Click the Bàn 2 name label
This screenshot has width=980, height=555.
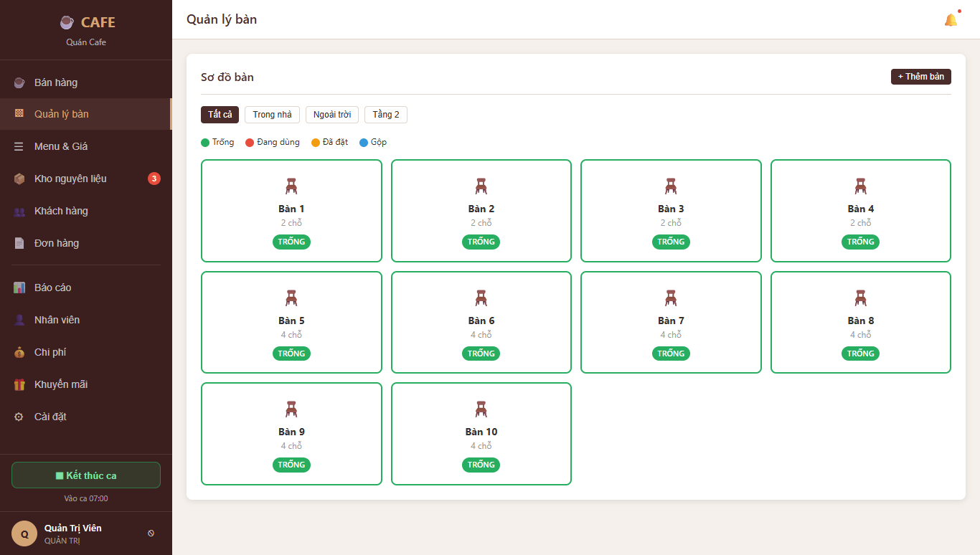point(481,209)
